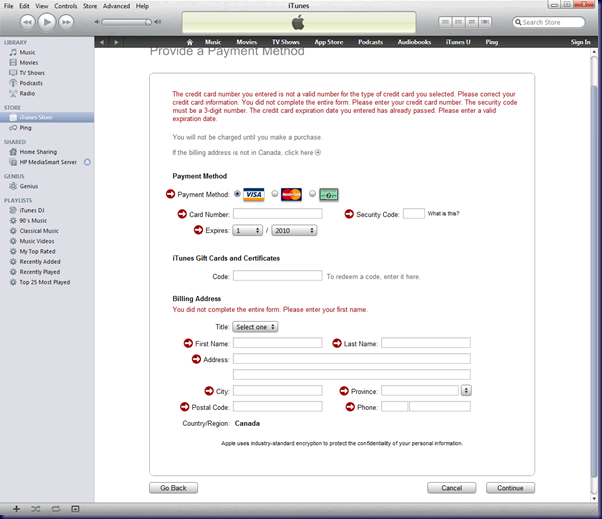The image size is (602, 519).
Task: Switch to album list view button
Action: [x=458, y=22]
